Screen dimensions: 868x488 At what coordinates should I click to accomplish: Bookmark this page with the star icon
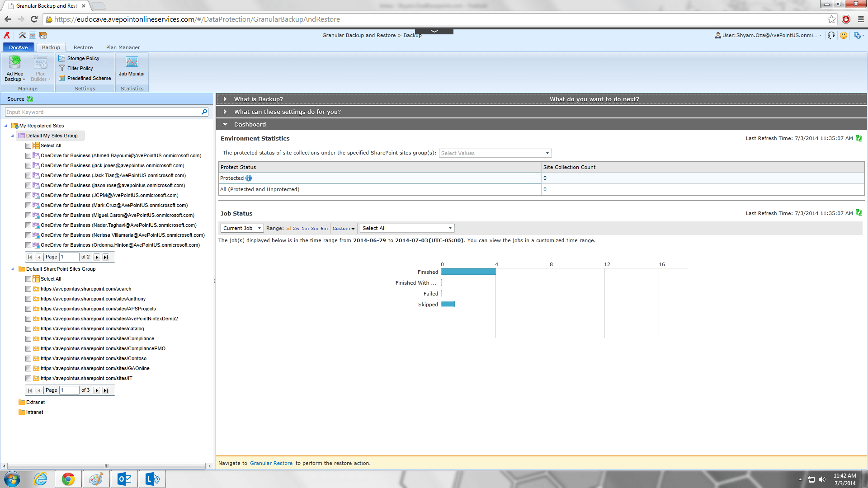tap(831, 19)
